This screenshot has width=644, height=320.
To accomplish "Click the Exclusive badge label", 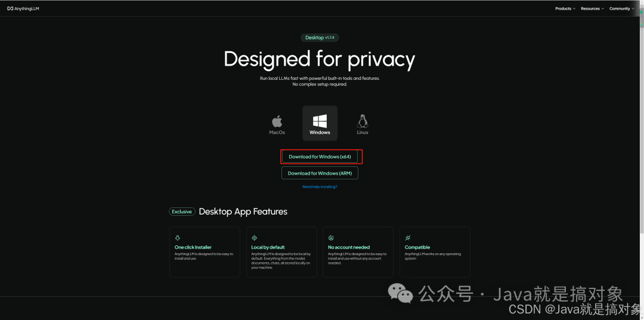I will pos(181,212).
